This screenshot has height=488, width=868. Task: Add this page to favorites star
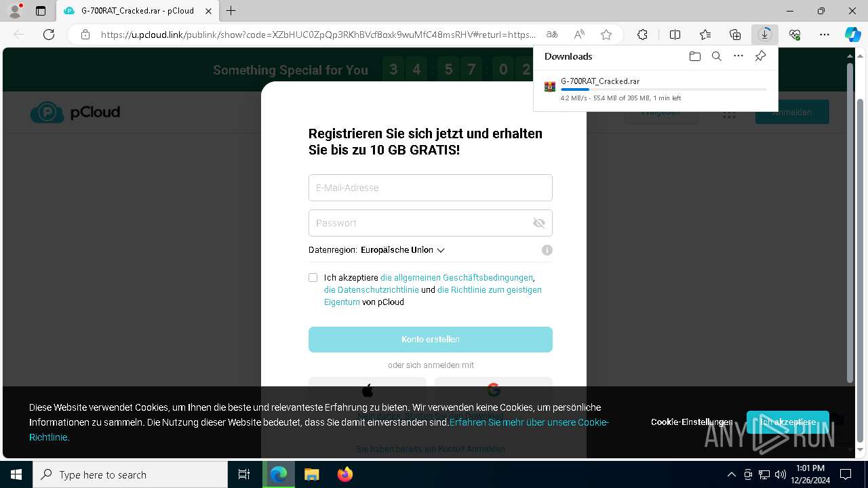[606, 35]
